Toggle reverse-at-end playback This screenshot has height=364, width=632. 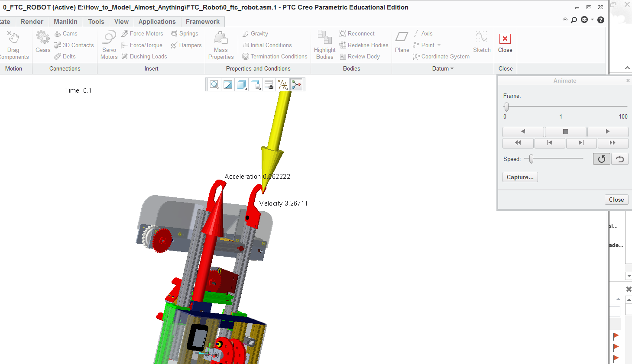pyautogui.click(x=620, y=159)
